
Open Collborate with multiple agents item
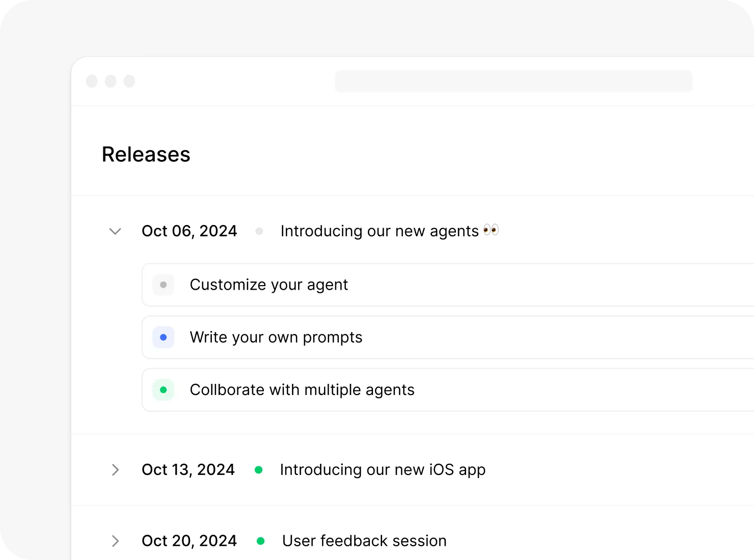(x=302, y=390)
